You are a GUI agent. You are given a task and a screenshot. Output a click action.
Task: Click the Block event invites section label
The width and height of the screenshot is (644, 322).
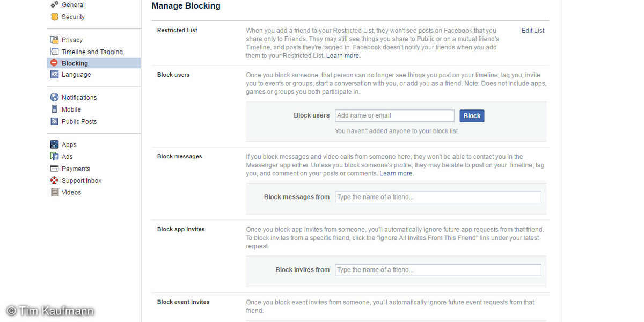pyautogui.click(x=183, y=302)
